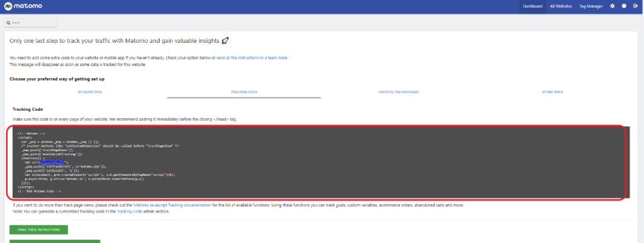Screen dimensions: 644x243
Task: Follow 'send all the instructions to a team mate' link
Action: pyautogui.click(x=252, y=58)
